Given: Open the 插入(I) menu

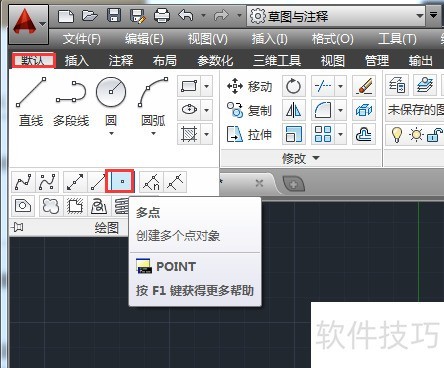Looking at the screenshot, I should pos(269,39).
